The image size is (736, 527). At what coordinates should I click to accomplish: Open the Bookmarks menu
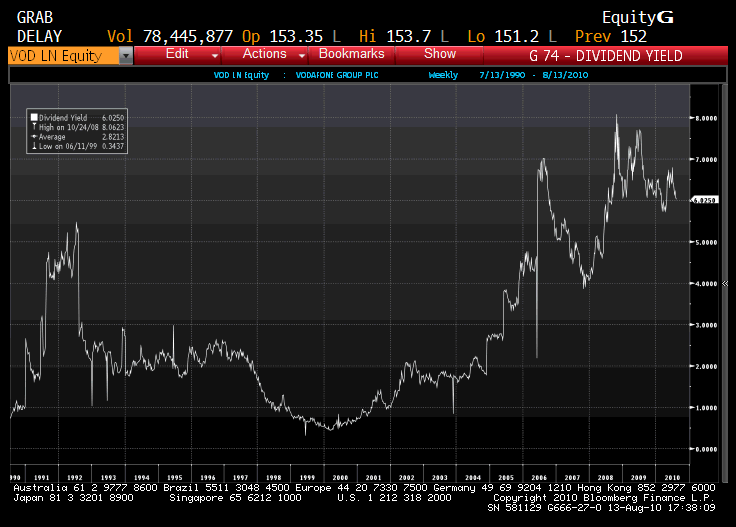[352, 54]
